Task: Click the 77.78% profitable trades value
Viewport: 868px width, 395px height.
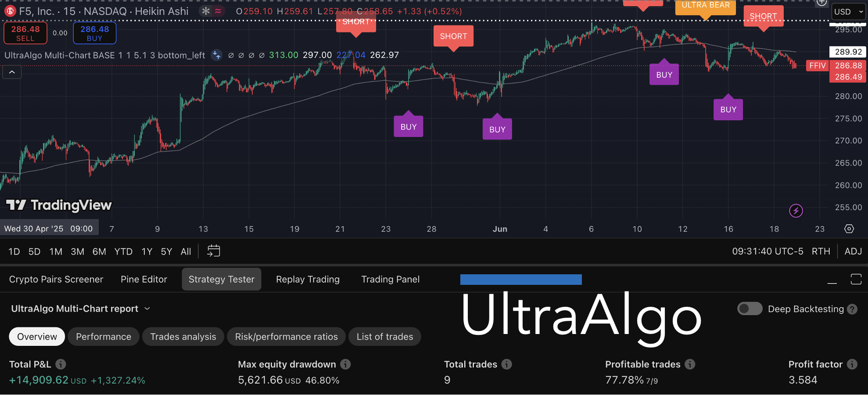Action: coord(624,380)
